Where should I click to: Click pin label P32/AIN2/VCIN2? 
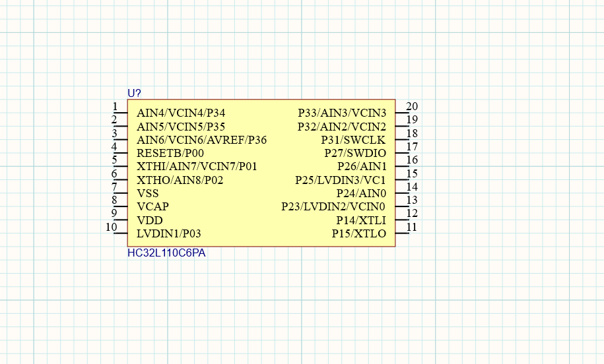click(x=342, y=127)
